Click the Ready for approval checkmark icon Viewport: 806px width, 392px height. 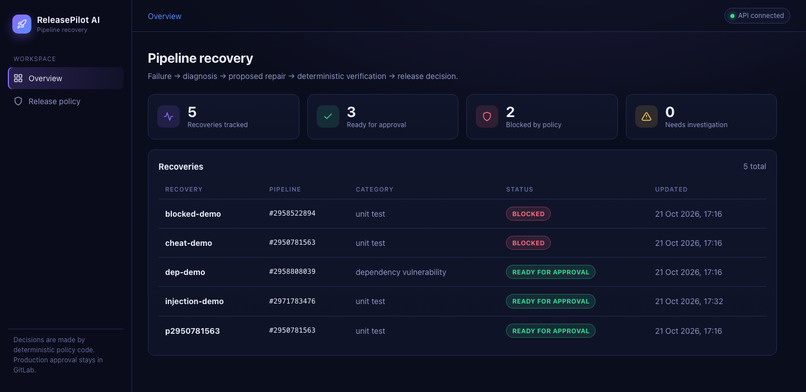click(328, 117)
